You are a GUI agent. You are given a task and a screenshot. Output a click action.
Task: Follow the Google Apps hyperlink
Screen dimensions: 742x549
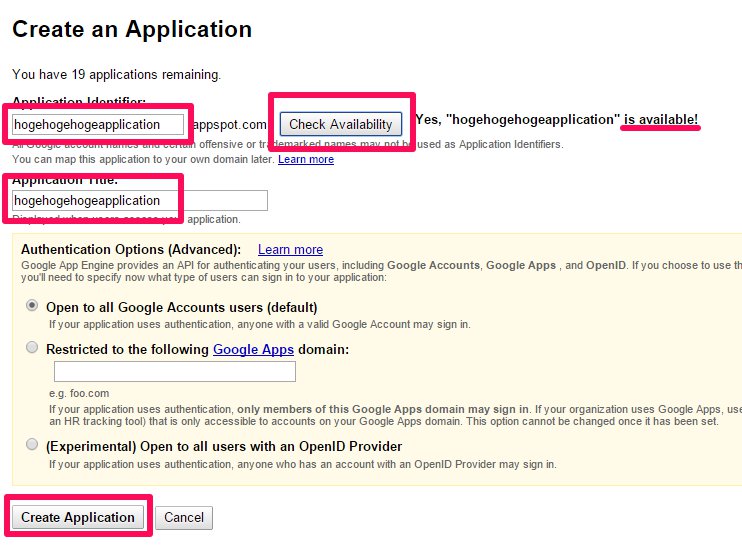tap(253, 349)
